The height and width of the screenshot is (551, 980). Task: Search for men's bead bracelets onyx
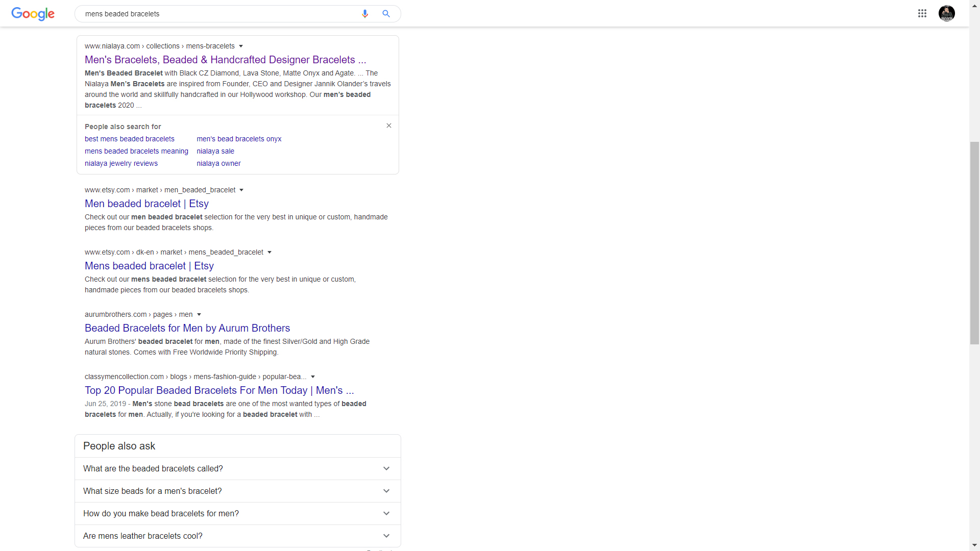(x=239, y=139)
